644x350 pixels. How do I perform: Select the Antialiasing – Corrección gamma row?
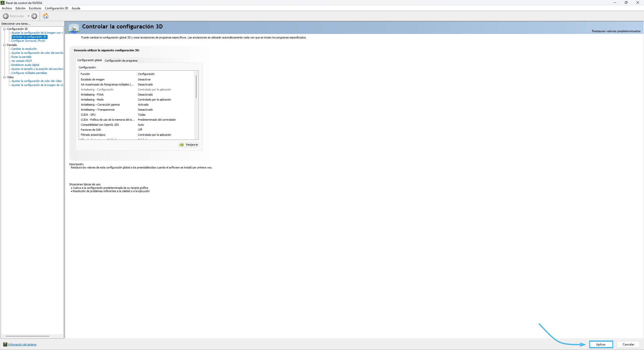(x=137, y=105)
